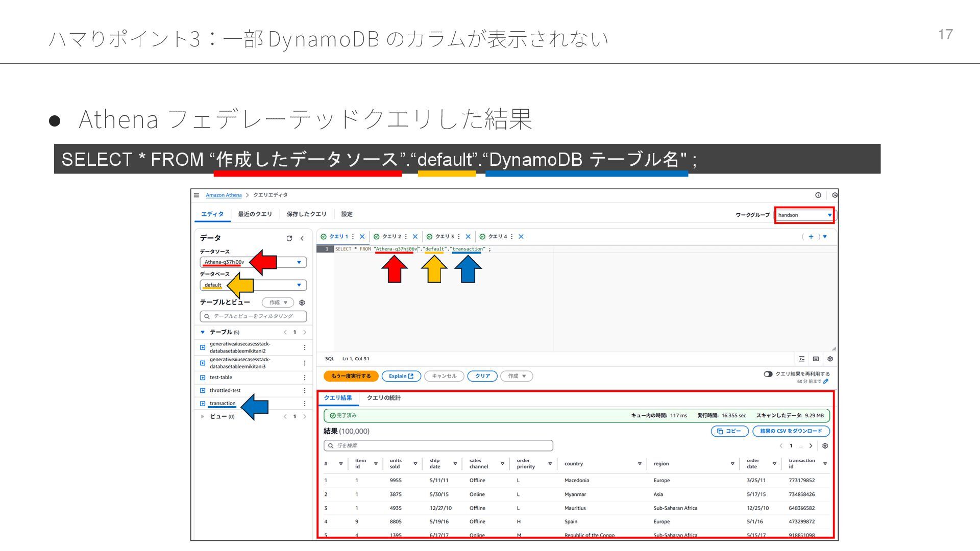Switch to クエリの統計 tab
The height and width of the screenshot is (551, 980).
[x=383, y=398]
